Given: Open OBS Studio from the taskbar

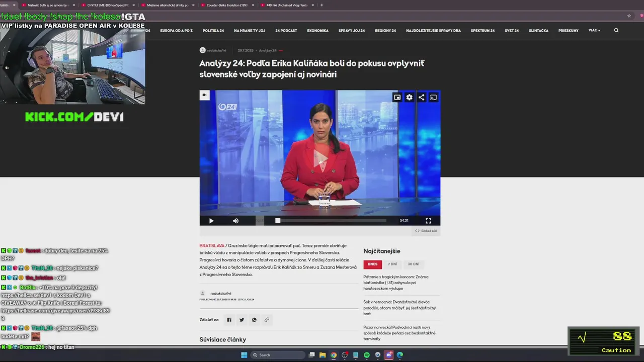Looking at the screenshot, I should pos(345,355).
